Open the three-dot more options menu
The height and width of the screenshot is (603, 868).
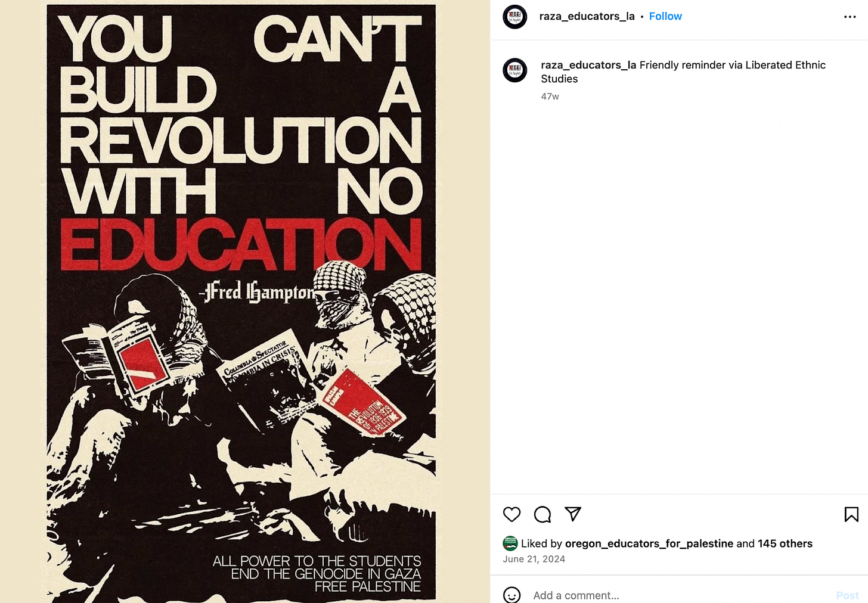850,17
